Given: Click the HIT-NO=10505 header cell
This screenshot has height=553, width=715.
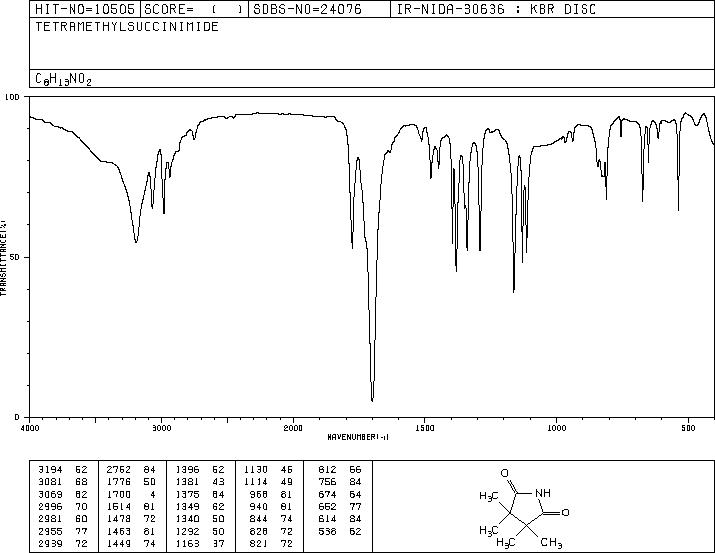Looking at the screenshot, I should pos(85,9).
